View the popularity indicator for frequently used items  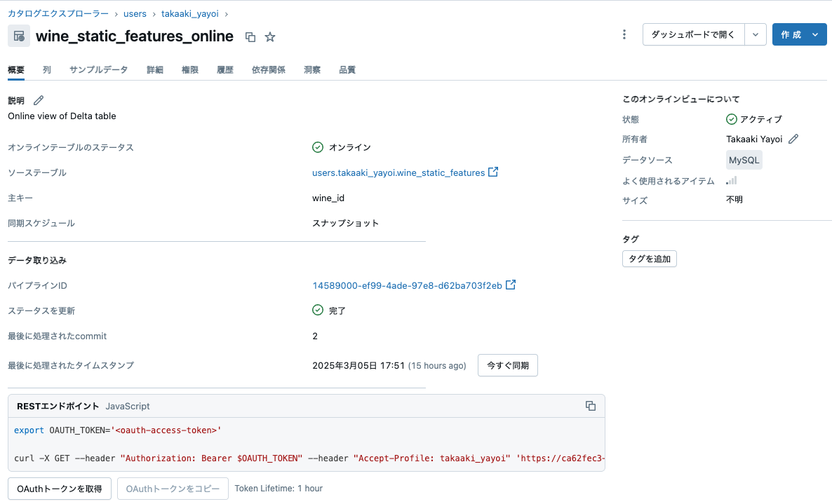(731, 180)
